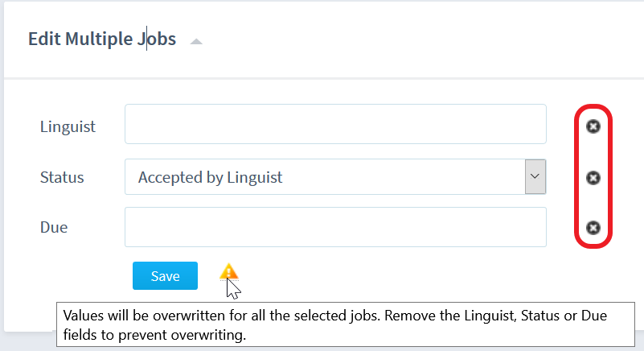Click the Linguist field label
Screen dimensions: 644x351
pyautogui.click(x=68, y=126)
